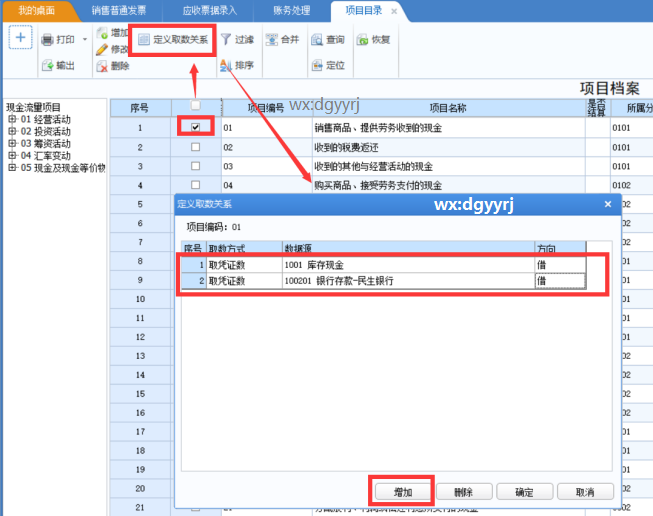Click the 过滤 filter funnel icon
This screenshot has height=516, width=653.
click(226, 40)
